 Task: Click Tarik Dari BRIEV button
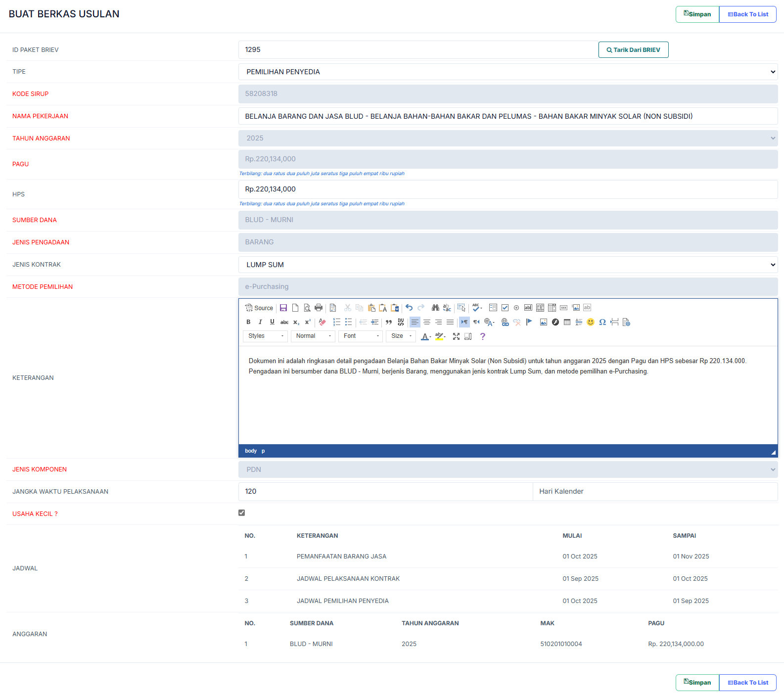(633, 50)
